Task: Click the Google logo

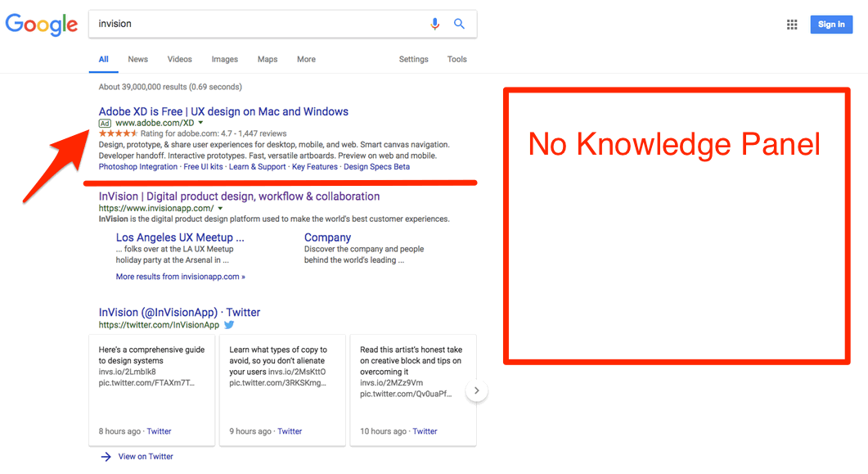Action: (x=42, y=25)
